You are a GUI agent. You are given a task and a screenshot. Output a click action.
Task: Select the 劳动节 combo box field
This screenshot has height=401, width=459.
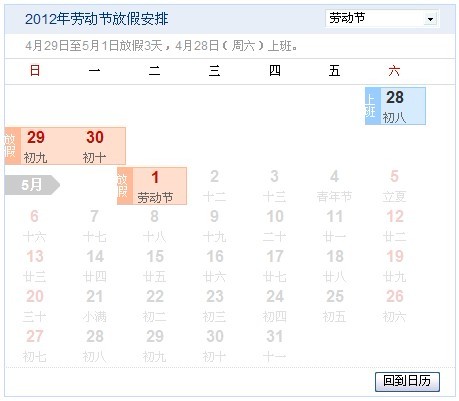point(382,18)
